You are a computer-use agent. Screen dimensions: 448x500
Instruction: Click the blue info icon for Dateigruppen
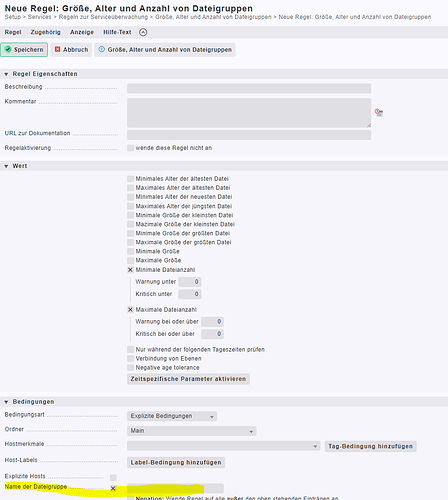(102, 49)
